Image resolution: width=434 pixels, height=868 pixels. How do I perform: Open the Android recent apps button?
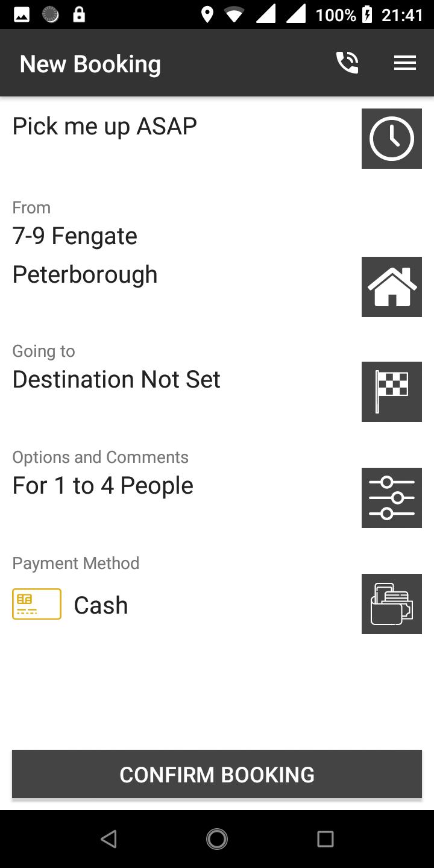[325, 839]
